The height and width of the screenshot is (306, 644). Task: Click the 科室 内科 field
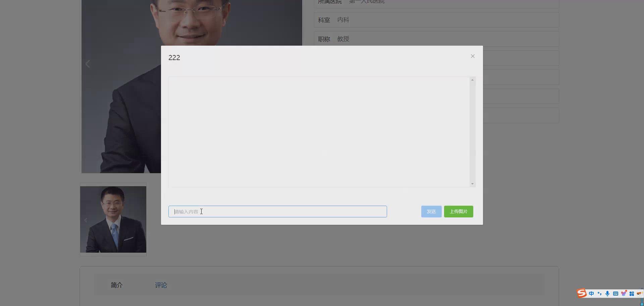pyautogui.click(x=436, y=20)
